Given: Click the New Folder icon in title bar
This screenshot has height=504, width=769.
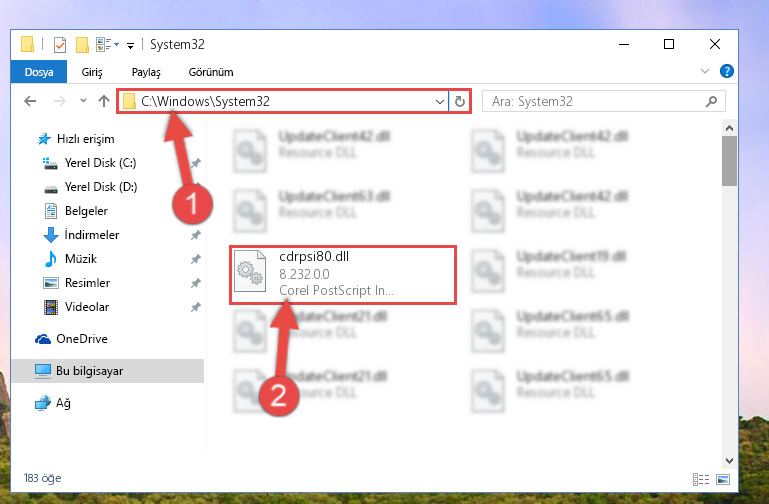Looking at the screenshot, I should tap(82, 45).
